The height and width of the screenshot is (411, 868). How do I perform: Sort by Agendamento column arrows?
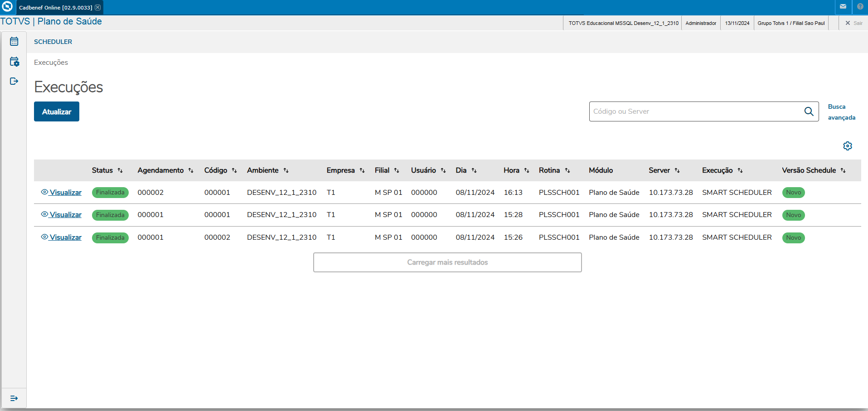click(x=191, y=170)
